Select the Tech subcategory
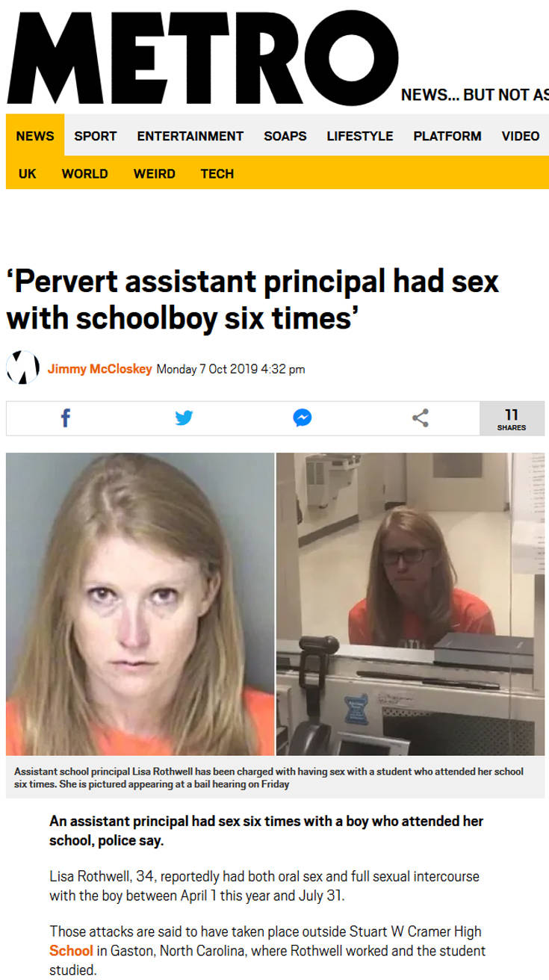Image resolution: width=549 pixels, height=980 pixels. pos(217,173)
